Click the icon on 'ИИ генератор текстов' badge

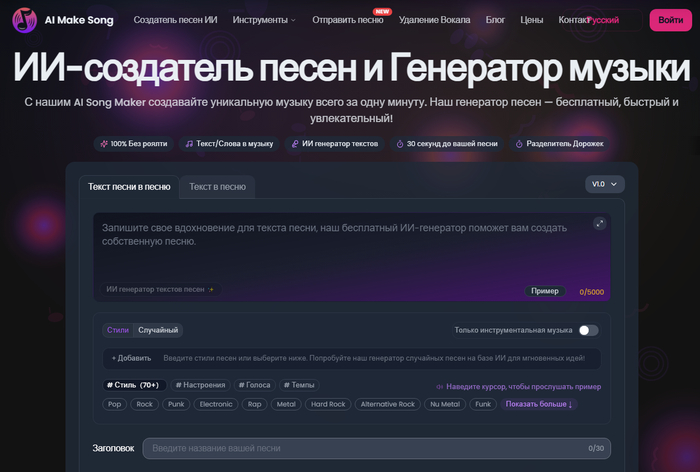(295, 144)
